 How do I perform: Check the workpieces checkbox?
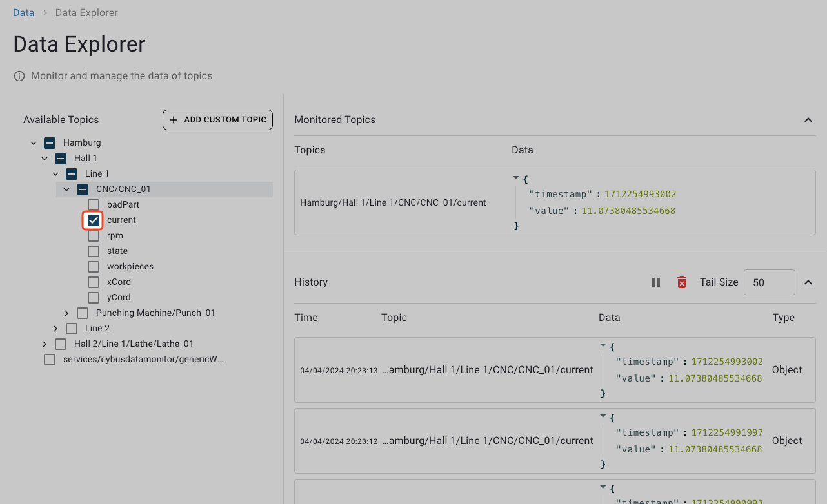(x=93, y=266)
